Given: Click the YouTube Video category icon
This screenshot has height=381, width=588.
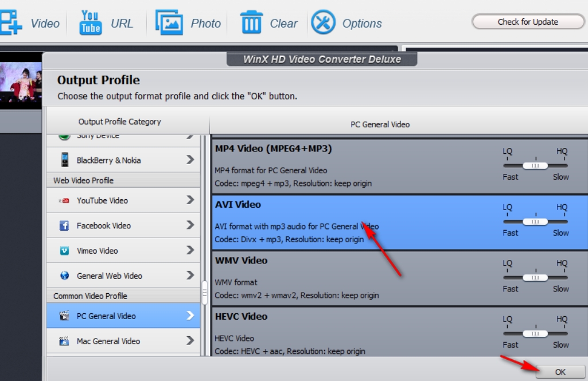Looking at the screenshot, I should [64, 201].
